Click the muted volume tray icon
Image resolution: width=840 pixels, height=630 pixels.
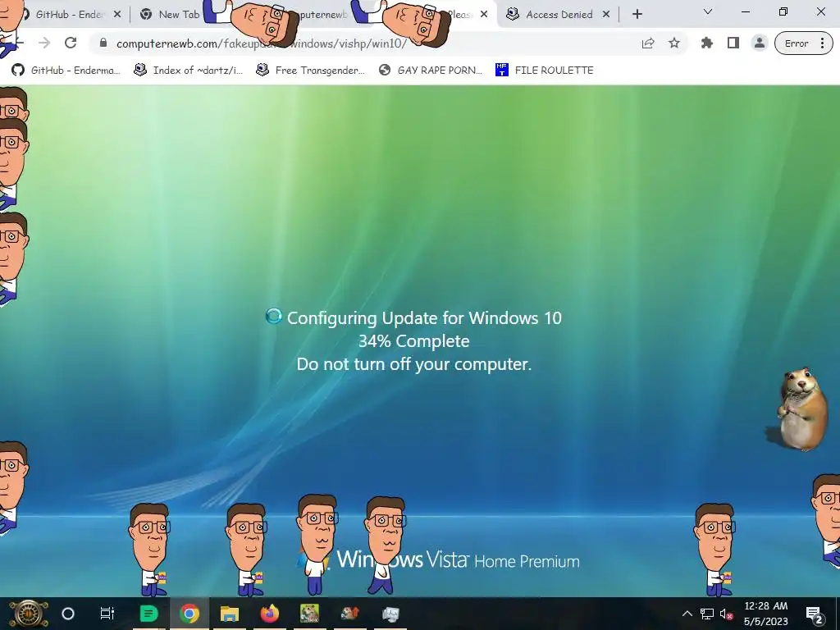pos(727,614)
